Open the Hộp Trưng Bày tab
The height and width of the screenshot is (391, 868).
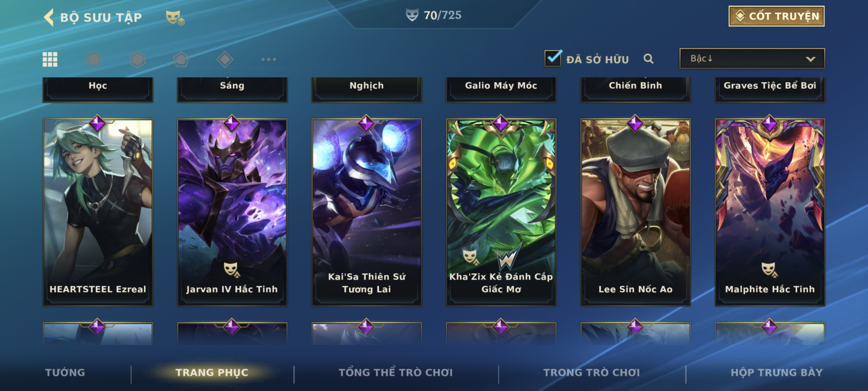tap(777, 372)
